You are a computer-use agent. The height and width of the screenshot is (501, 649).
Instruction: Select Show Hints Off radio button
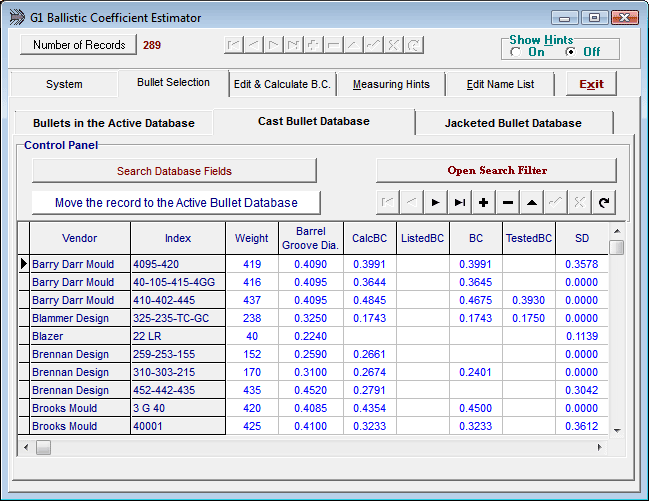point(570,52)
